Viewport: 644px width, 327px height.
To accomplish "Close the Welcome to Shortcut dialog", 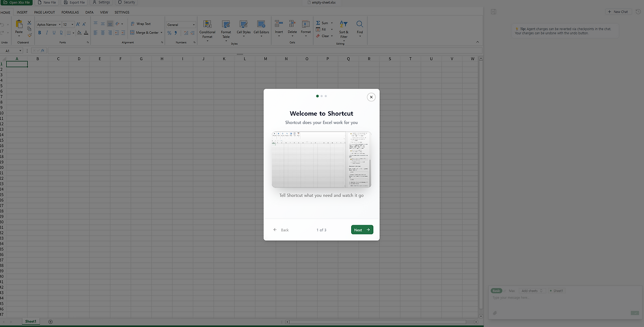I will (371, 97).
